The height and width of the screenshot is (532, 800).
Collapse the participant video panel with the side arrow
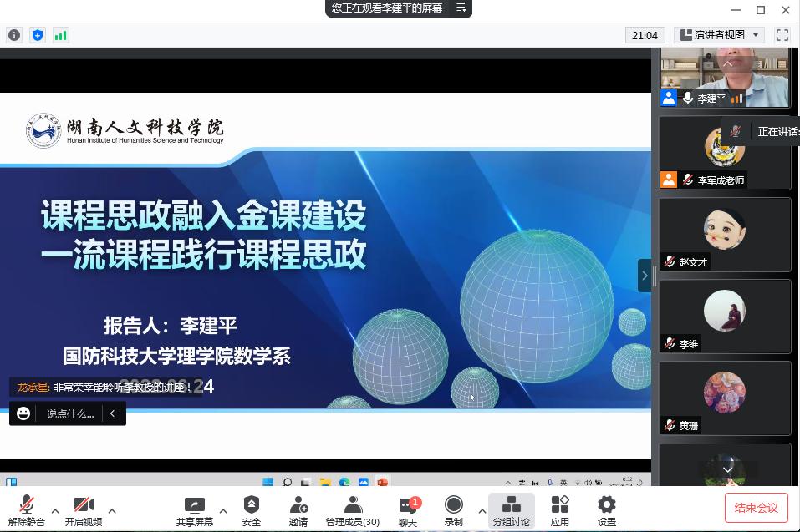(x=644, y=275)
